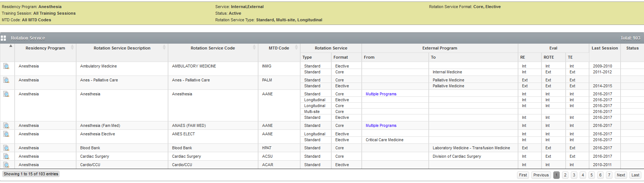Sort by Rotation Service Code column
644x183 pixels.
213,48
